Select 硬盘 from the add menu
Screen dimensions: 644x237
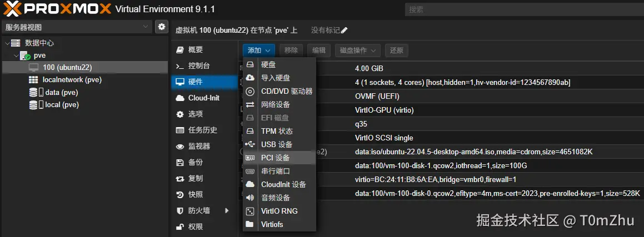(279, 64)
